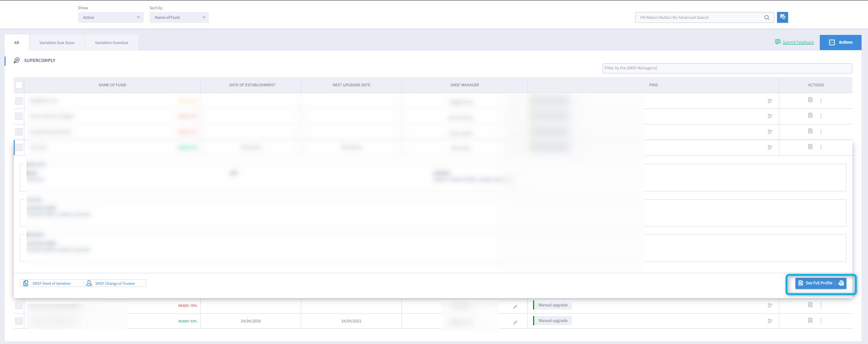Select the checkbox of the bottom fund row
This screenshot has width=868, height=344.
(x=19, y=321)
